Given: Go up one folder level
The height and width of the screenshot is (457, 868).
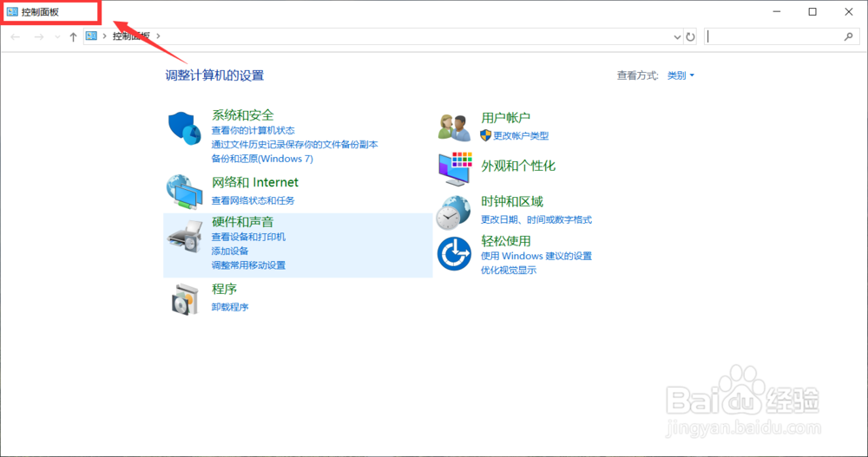Looking at the screenshot, I should [73, 36].
